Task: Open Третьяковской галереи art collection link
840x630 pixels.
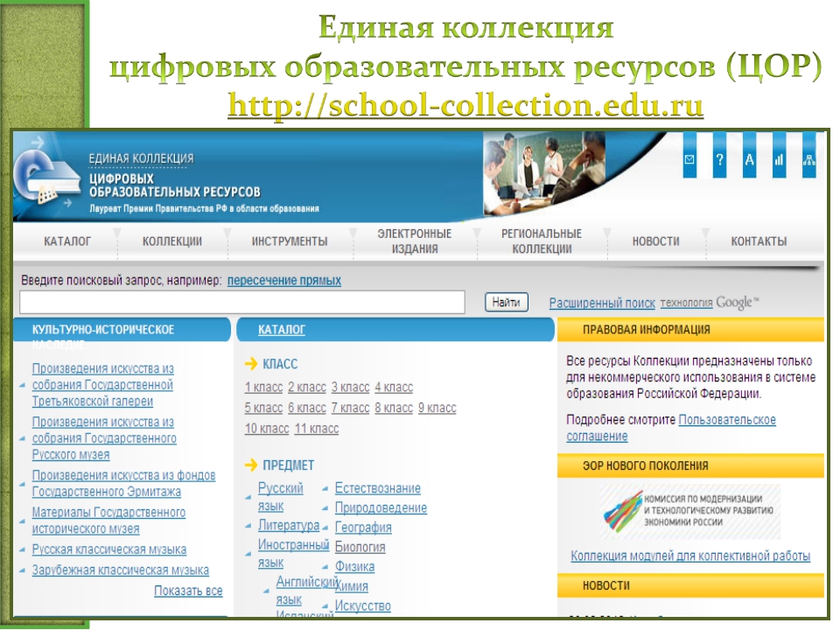Action: pyautogui.click(x=102, y=385)
